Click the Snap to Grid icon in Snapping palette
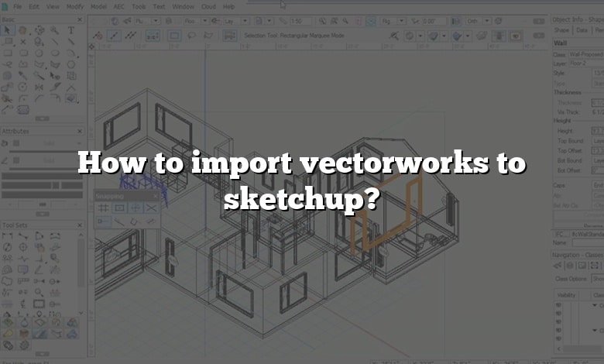The width and height of the screenshot is (604, 364). coord(104,208)
